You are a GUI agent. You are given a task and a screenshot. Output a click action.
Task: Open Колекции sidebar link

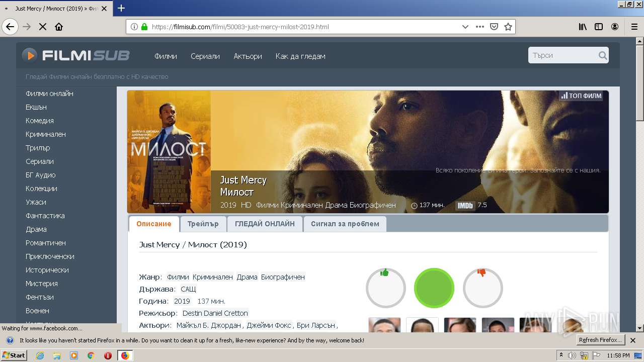[x=41, y=189]
